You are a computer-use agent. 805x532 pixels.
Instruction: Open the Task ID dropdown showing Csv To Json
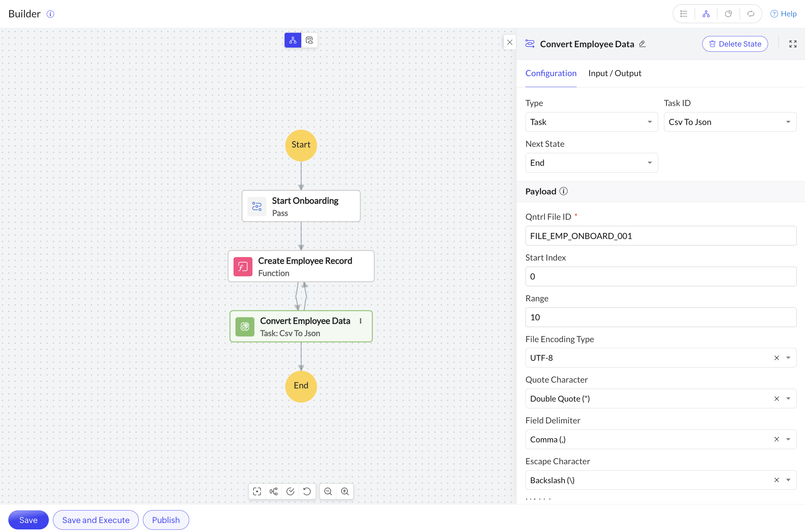click(730, 122)
